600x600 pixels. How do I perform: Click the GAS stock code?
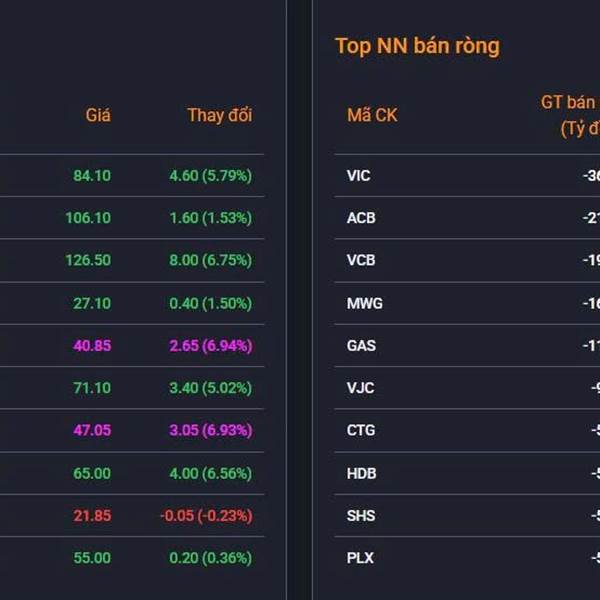tap(360, 345)
